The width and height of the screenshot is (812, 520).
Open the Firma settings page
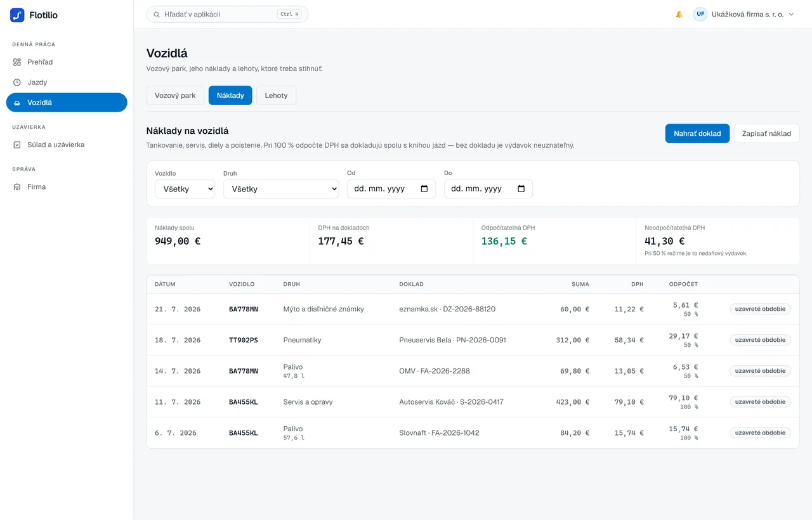click(67, 187)
